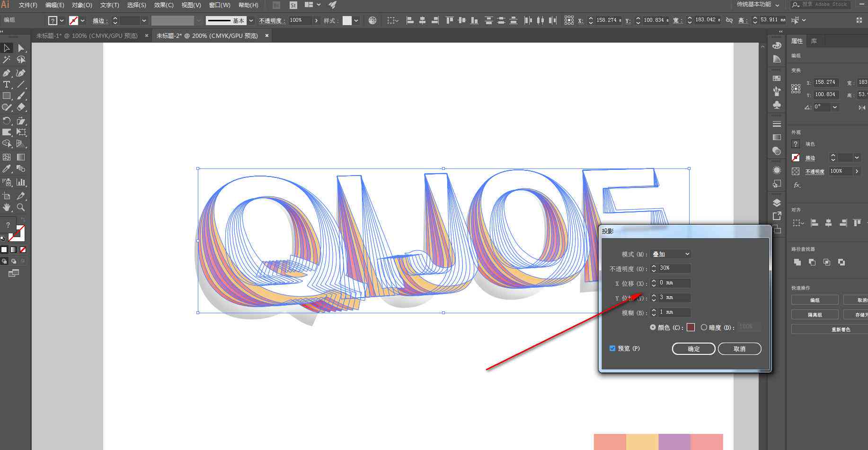Select the Type tool
The image size is (868, 450).
click(7, 85)
